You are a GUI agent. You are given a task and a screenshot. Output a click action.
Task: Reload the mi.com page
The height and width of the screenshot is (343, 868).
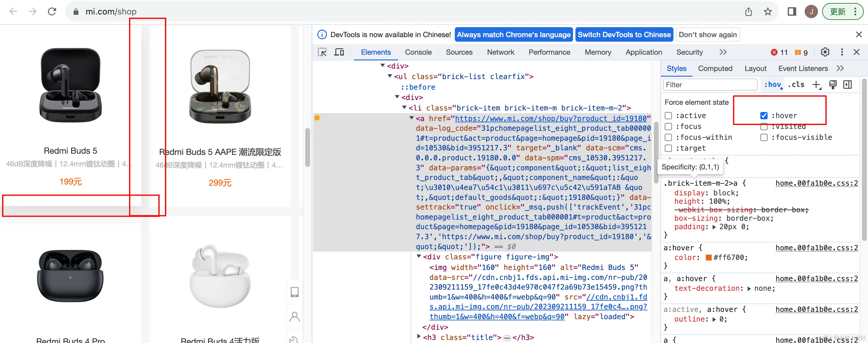[x=52, y=12]
